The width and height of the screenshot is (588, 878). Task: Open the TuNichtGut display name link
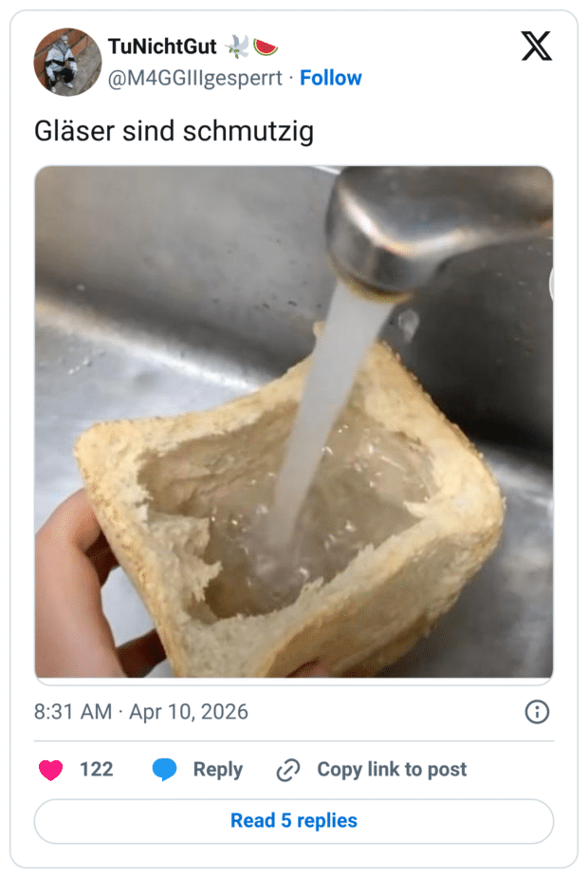click(x=162, y=46)
